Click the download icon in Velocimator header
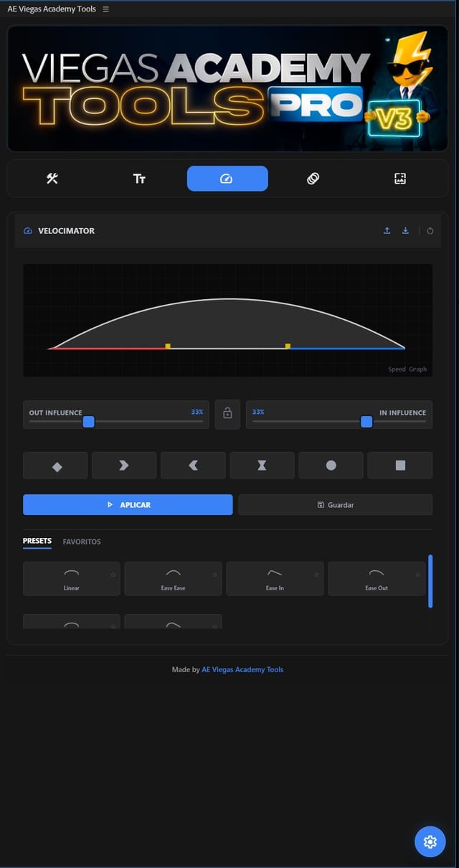This screenshot has height=868, width=459. click(406, 231)
